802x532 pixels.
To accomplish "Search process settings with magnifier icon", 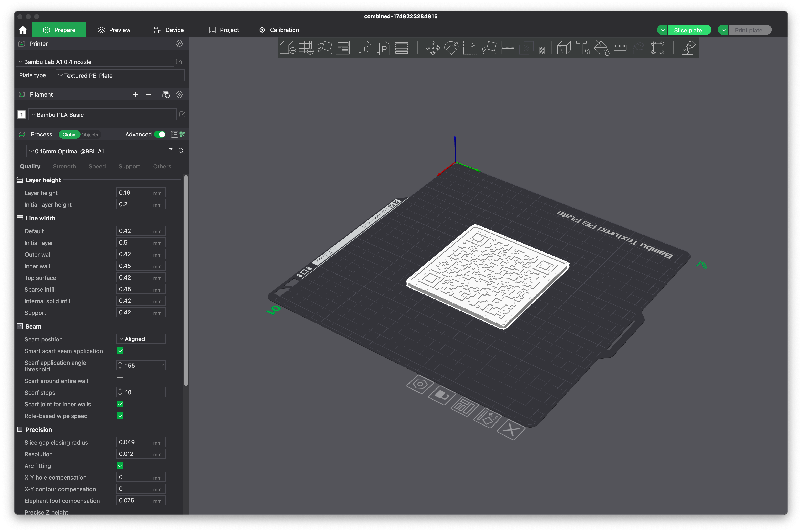I will click(182, 151).
